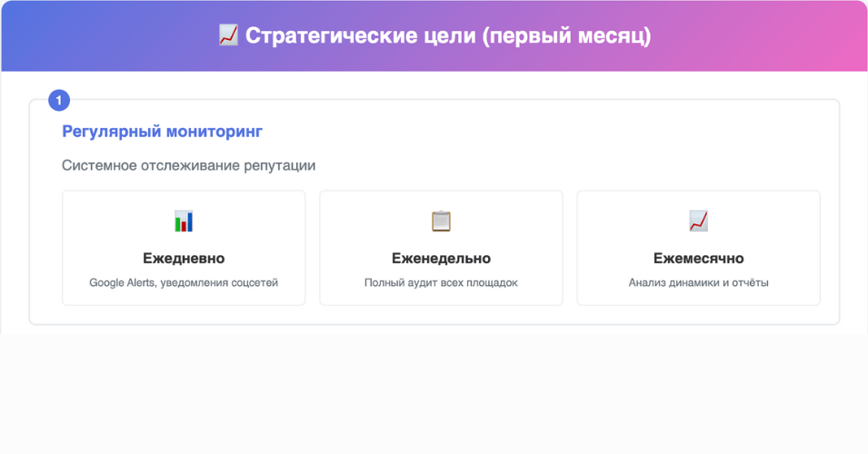The height and width of the screenshot is (454, 868).
Task: Click the text Анализ динамики и отчёты
Action: pos(699,282)
